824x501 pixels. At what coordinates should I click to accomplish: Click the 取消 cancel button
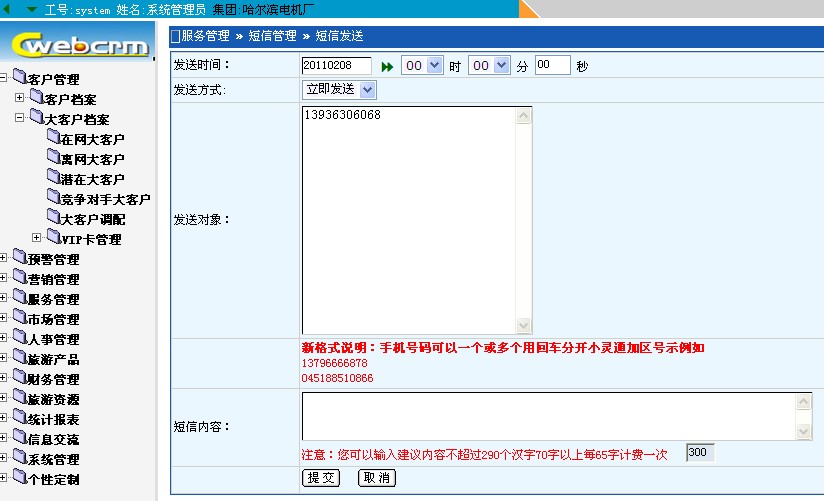pyautogui.click(x=377, y=478)
